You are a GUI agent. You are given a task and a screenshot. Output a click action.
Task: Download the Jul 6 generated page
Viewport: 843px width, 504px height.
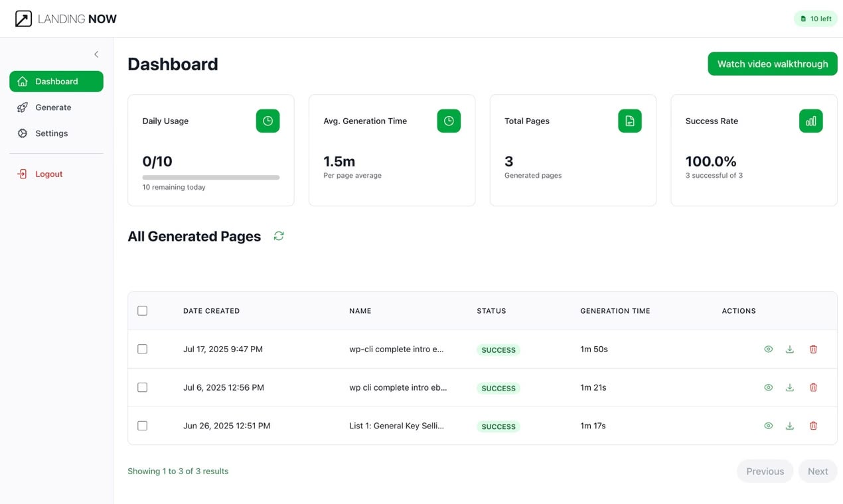tap(789, 388)
